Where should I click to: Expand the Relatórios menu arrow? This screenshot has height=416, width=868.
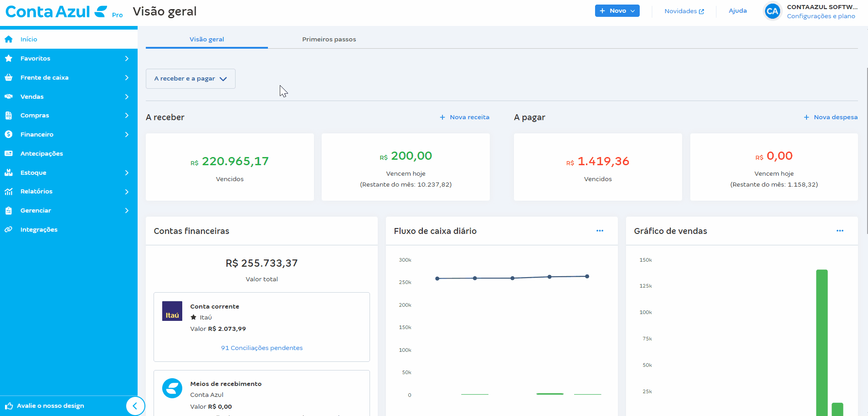[x=127, y=192]
